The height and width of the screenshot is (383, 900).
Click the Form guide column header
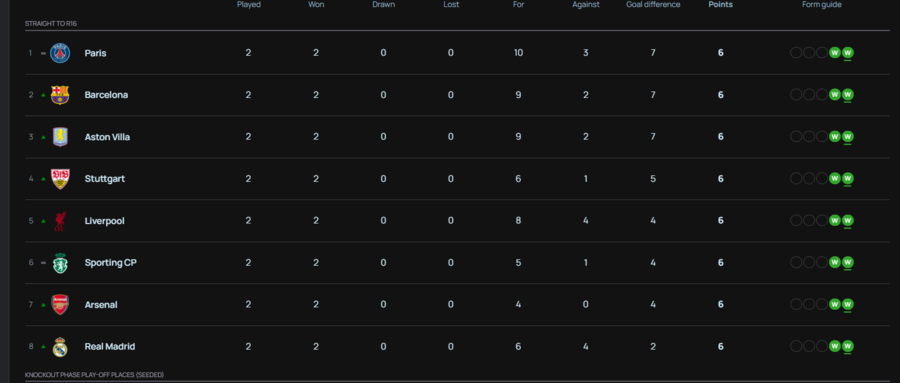tap(822, 5)
